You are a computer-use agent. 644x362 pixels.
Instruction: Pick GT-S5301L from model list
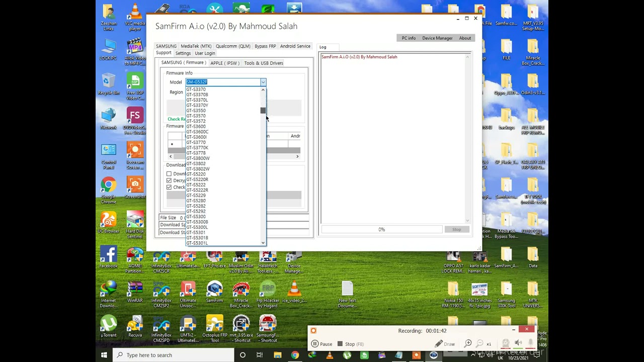click(x=197, y=243)
